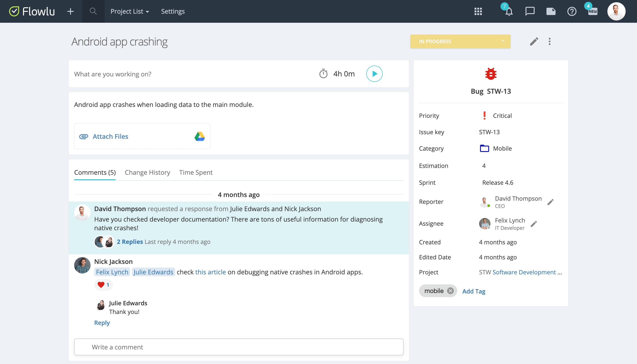The image size is (637, 364).
Task: Open the help question mark
Action: [572, 12]
